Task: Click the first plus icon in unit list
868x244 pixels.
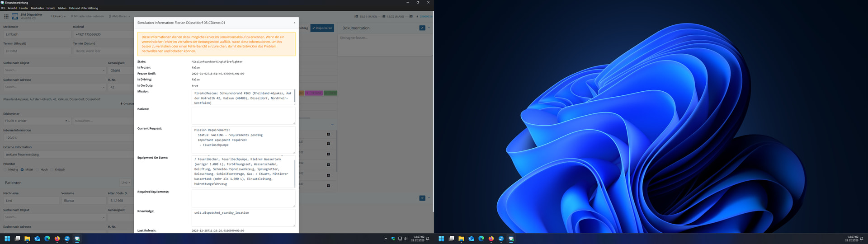Action: [328, 134]
